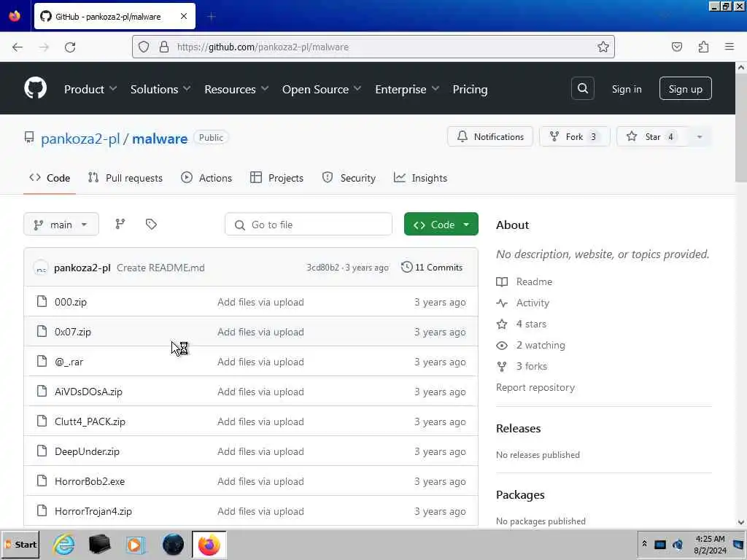Open the Pricing page link
This screenshot has height=560, width=747.
pyautogui.click(x=470, y=89)
